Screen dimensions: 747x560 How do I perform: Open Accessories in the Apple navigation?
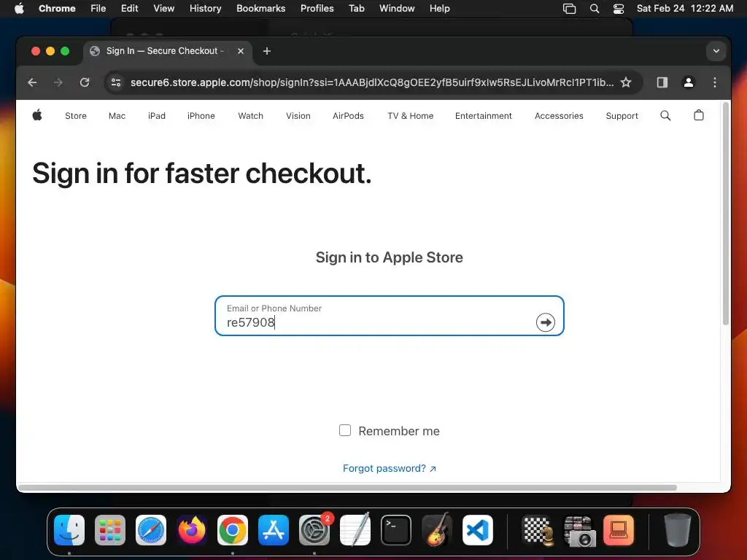(x=559, y=116)
